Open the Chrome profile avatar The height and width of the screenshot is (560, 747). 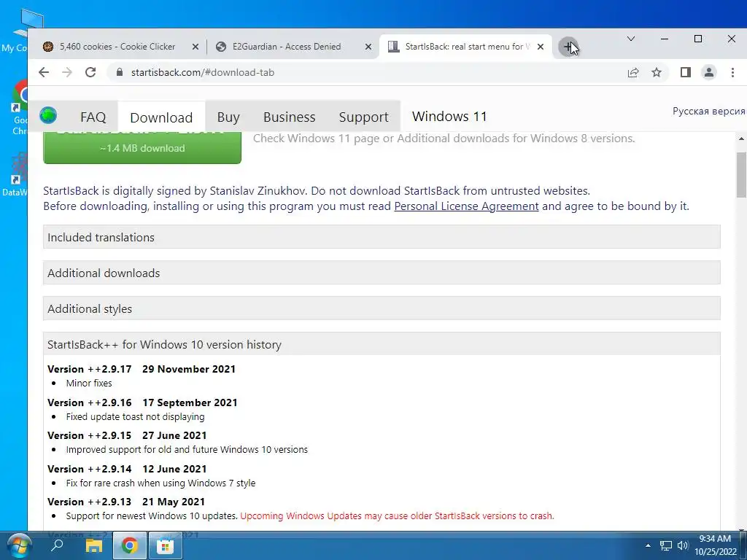pyautogui.click(x=709, y=72)
